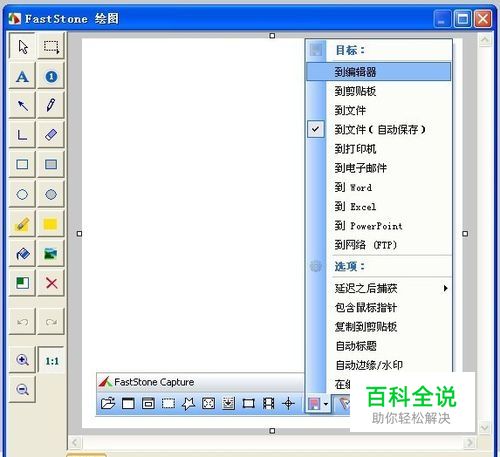Zoom out with the minus magnifier
Screen dimensions: 500x457
pyautogui.click(x=22, y=389)
